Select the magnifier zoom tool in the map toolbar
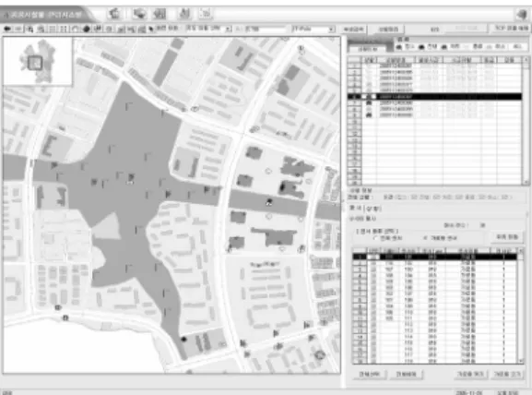The width and height of the screenshot is (532, 395). coord(30,30)
